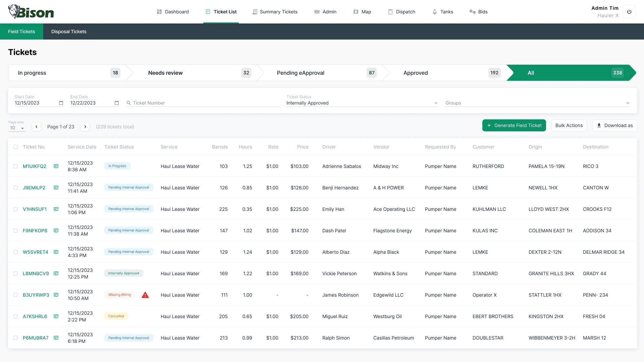Open End Date calendar picker icon

tap(117, 103)
